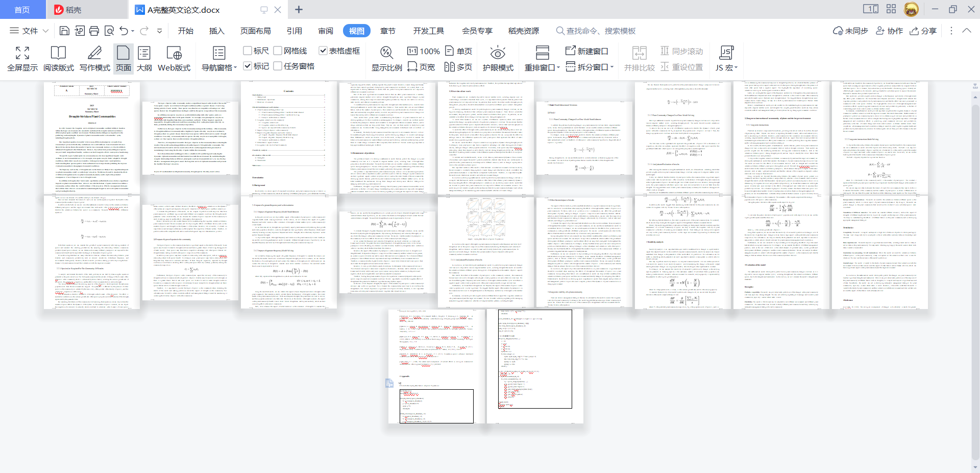Open customize quick access toolbar dropdown
This screenshot has height=473, width=980.
click(x=160, y=31)
